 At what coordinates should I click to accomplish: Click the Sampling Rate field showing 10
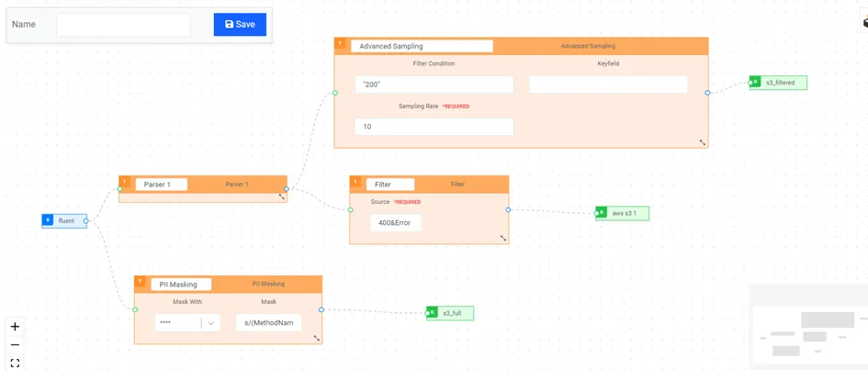pos(434,127)
